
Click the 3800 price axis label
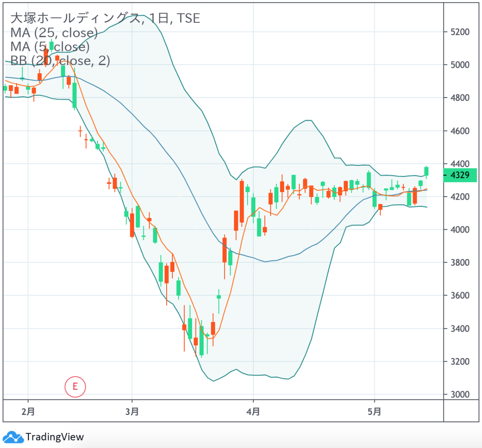[460, 263]
